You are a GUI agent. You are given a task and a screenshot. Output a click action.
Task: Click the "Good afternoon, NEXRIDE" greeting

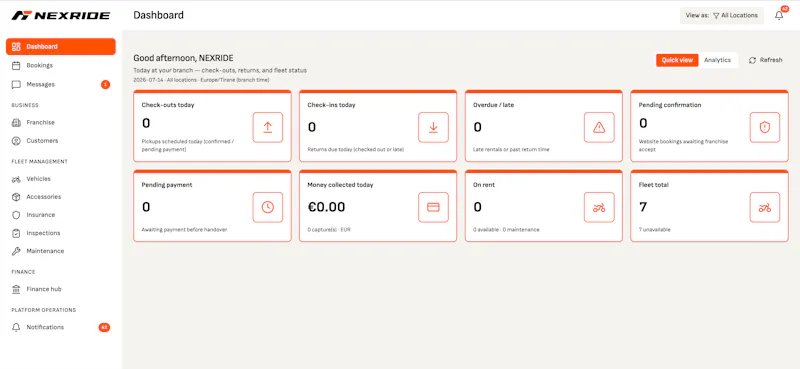pyautogui.click(x=183, y=58)
